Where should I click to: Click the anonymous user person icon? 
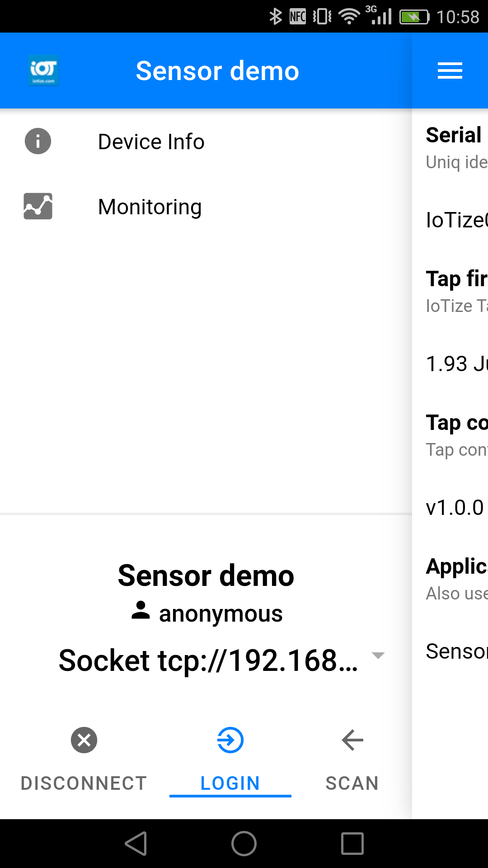coord(141,611)
